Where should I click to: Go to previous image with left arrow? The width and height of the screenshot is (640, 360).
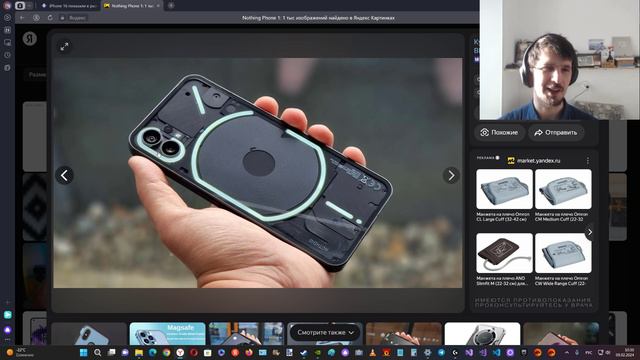click(x=64, y=176)
